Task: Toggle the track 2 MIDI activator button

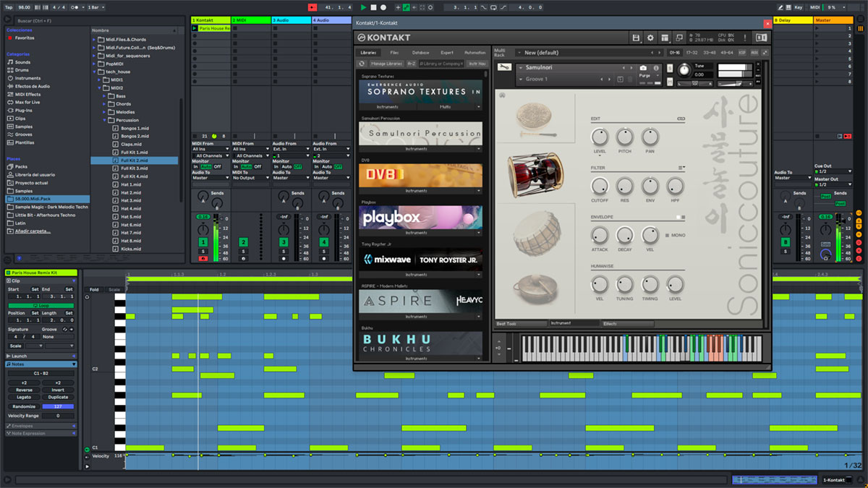Action: 243,241
